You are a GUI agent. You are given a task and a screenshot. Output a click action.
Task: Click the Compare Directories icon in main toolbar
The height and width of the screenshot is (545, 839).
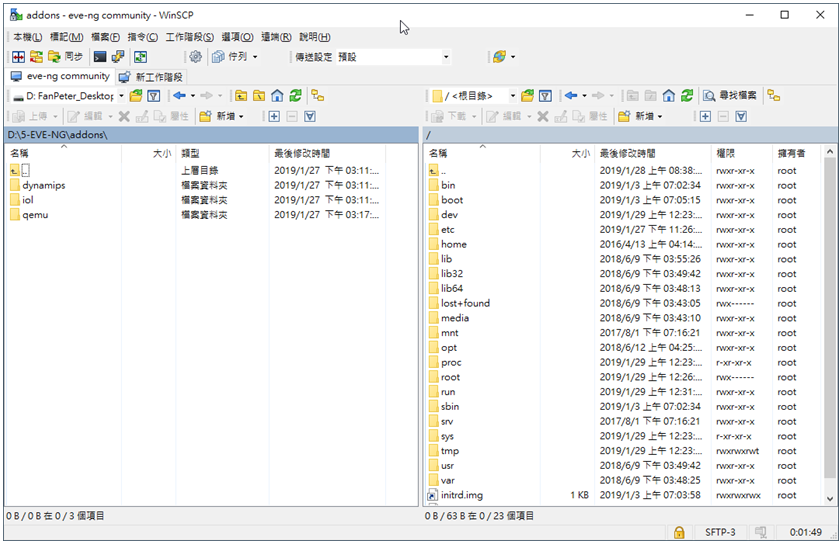19,57
